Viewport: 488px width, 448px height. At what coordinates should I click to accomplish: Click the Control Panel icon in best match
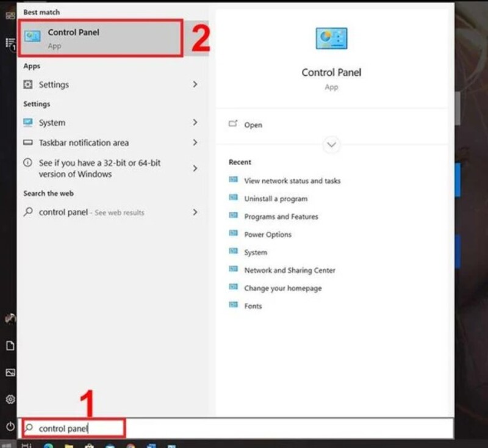point(32,37)
